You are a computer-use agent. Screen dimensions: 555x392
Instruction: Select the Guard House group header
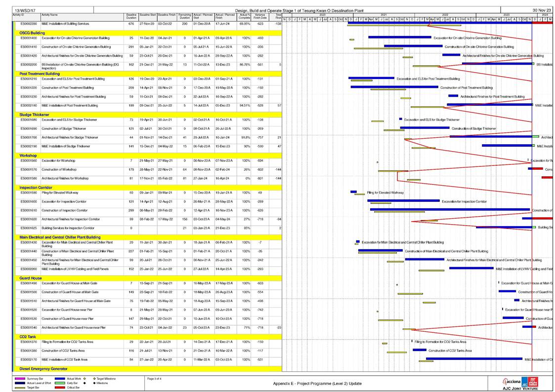tap(31, 278)
